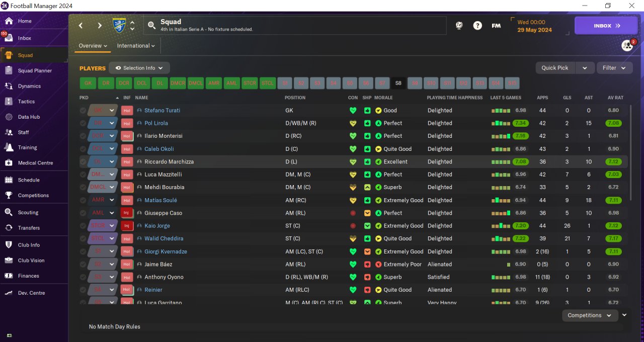Open the Competitions trophy sidebar icon
This screenshot has width=644, height=342.
point(9,195)
